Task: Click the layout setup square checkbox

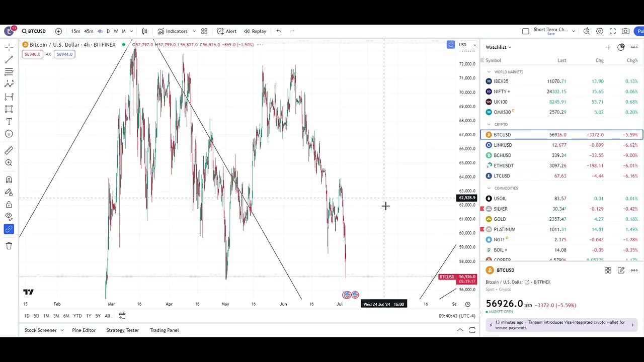Action: point(526,31)
